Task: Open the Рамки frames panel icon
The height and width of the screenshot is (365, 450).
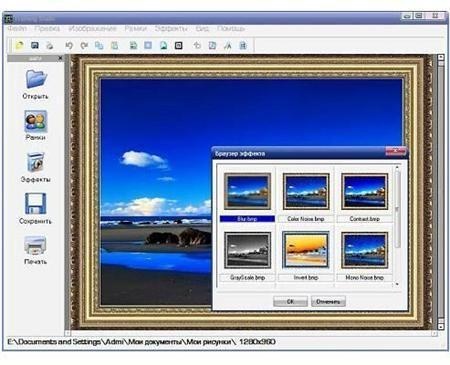Action: pos(35,121)
